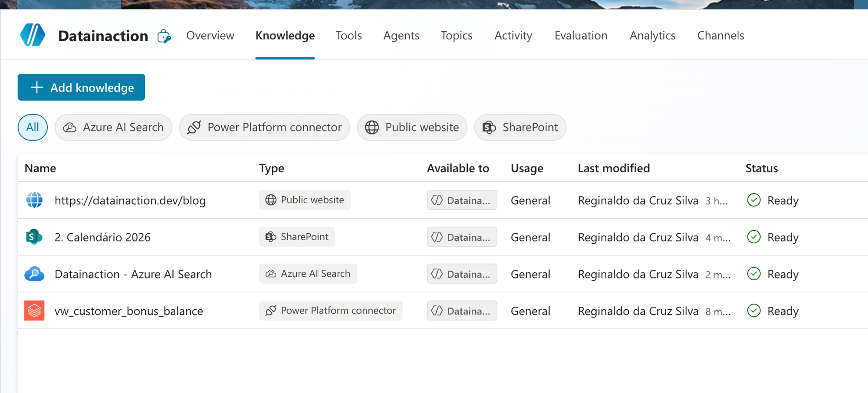View the Analytics tab
Screen dimensions: 868x393
[653, 36]
